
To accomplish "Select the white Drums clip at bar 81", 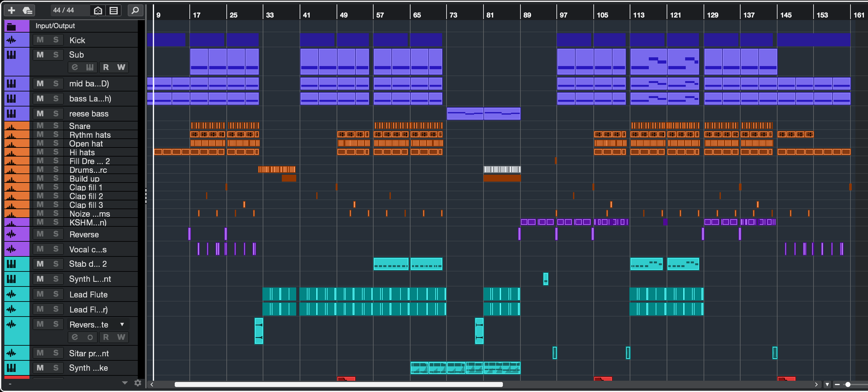I will 502,169.
